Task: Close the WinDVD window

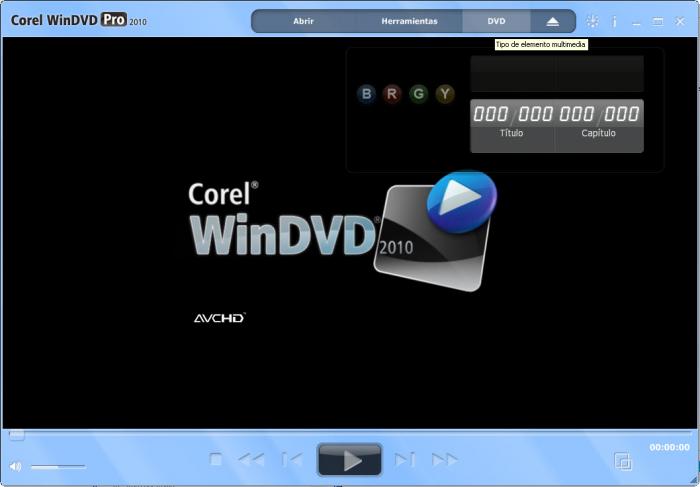Action: 679,21
